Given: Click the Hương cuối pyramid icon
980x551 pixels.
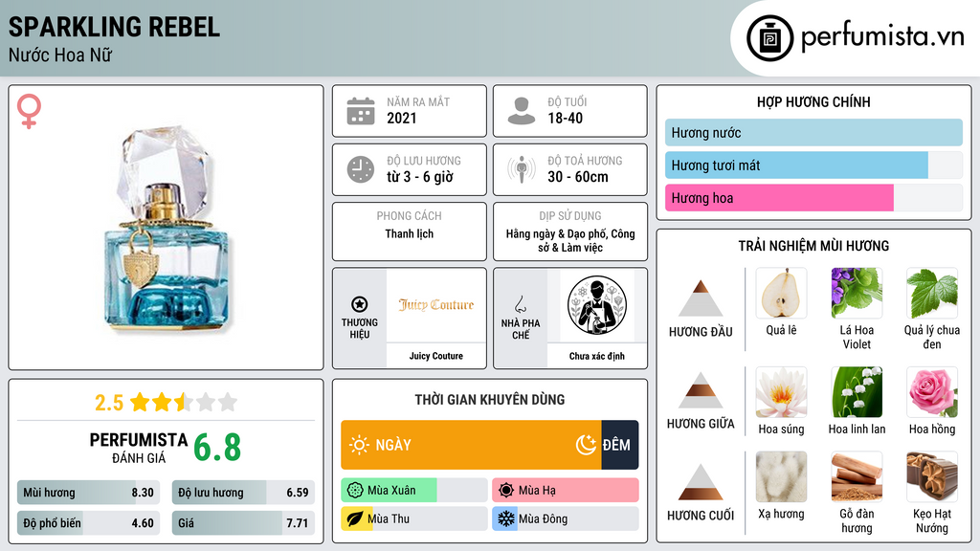Looking at the screenshot, I should coord(701,482).
